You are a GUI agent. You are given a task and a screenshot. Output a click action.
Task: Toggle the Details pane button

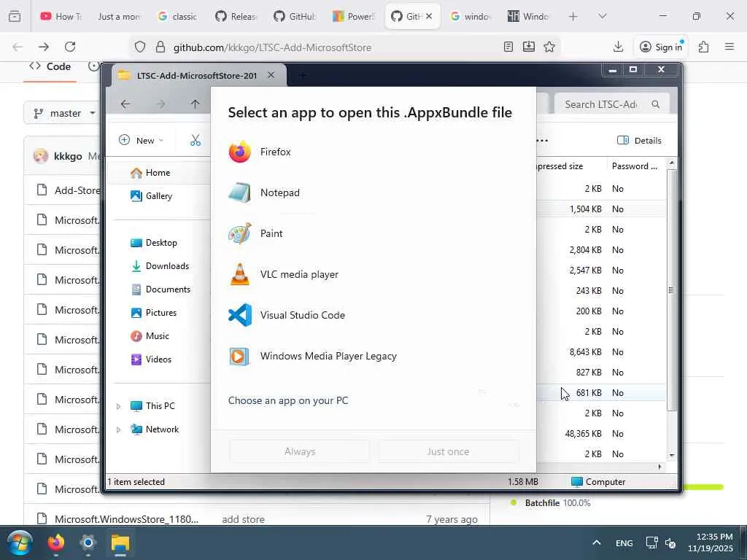(x=639, y=141)
